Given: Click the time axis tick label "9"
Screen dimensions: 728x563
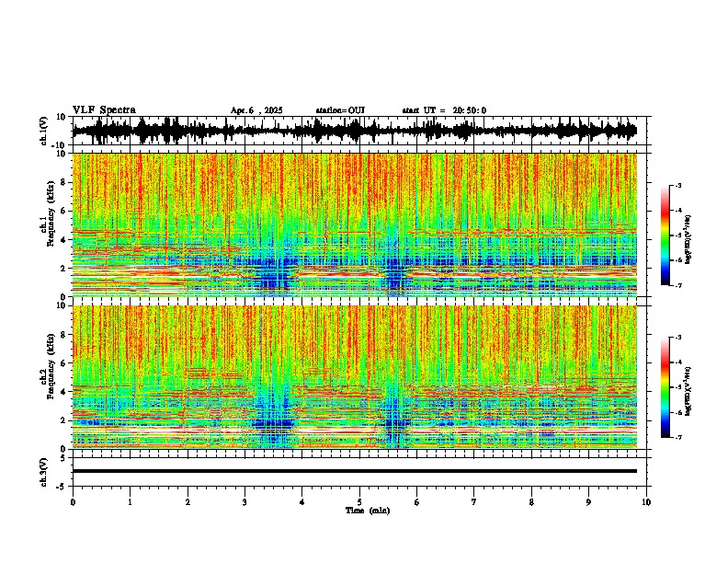Looking at the screenshot, I should coord(588,502).
